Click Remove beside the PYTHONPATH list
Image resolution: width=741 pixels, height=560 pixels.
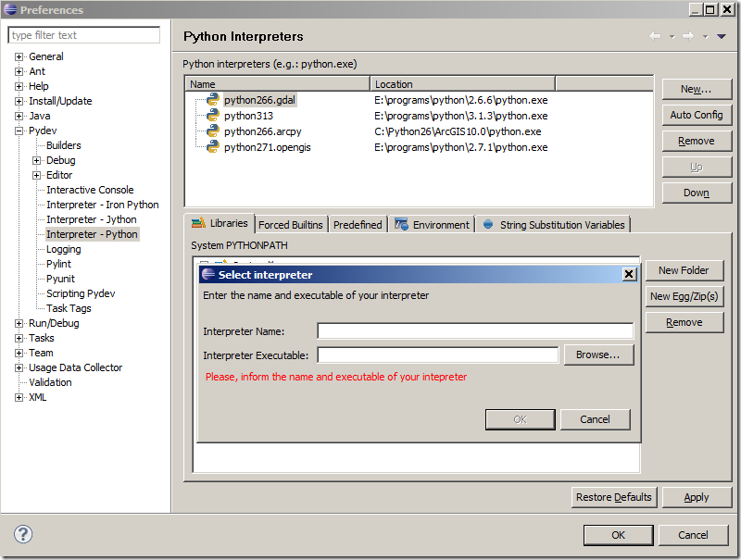684,322
